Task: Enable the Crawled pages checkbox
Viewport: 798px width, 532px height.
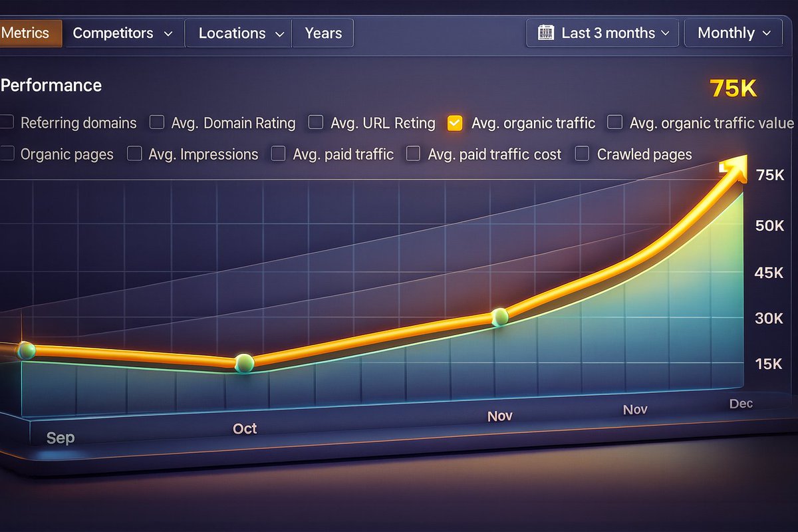Action: [x=582, y=154]
